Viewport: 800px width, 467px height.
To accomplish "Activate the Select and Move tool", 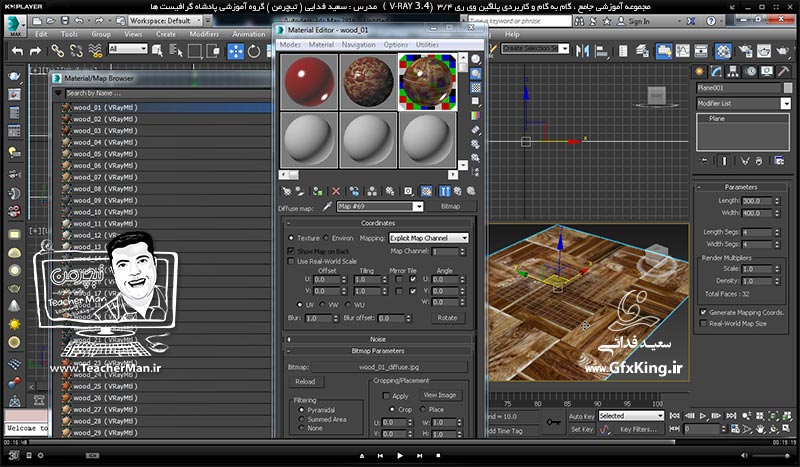I will [x=235, y=51].
